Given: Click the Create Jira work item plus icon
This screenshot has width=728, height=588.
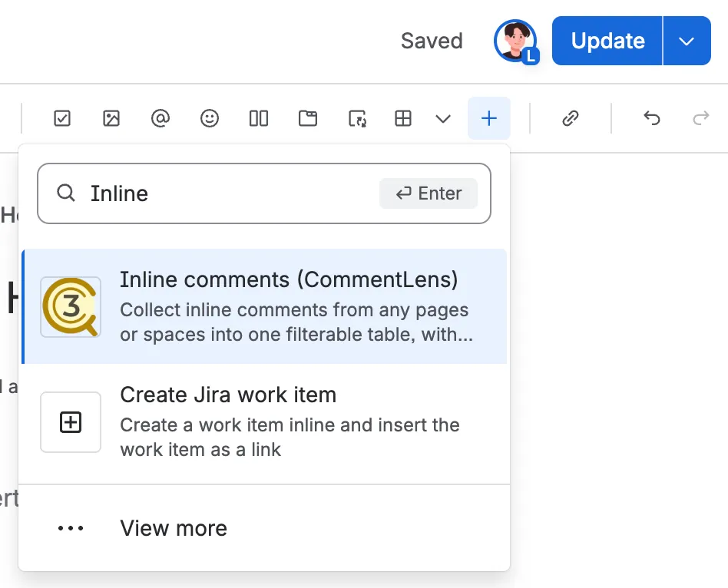Looking at the screenshot, I should tap(71, 422).
